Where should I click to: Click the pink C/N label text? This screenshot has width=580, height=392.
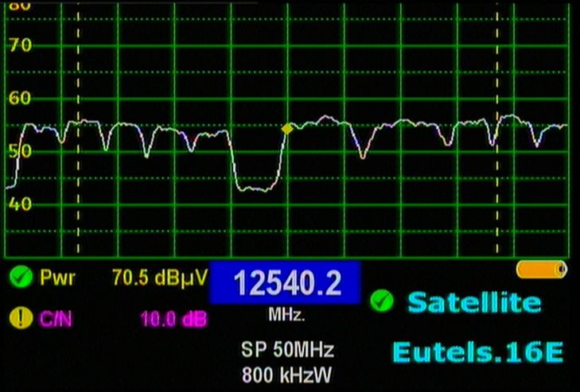pyautogui.click(x=55, y=320)
